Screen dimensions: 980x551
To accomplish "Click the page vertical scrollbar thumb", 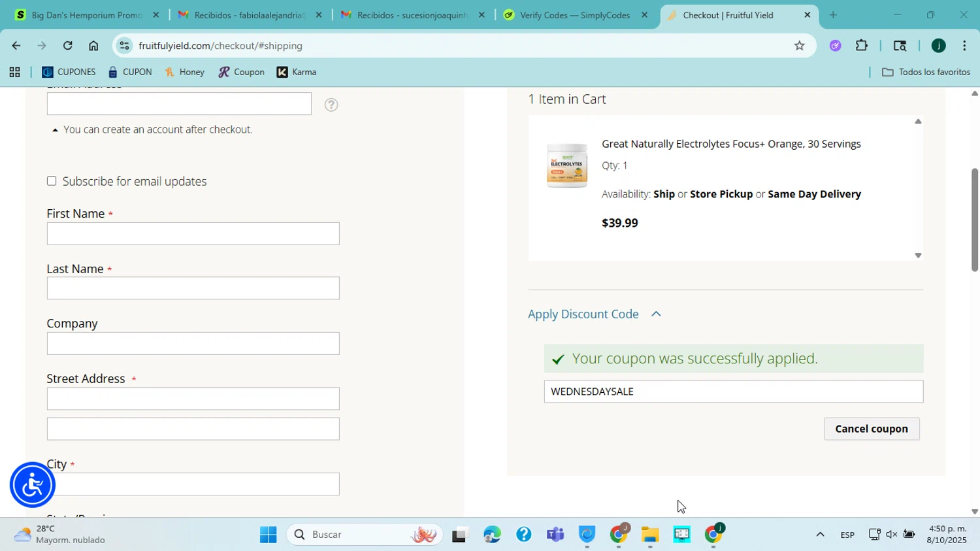I will [x=974, y=220].
